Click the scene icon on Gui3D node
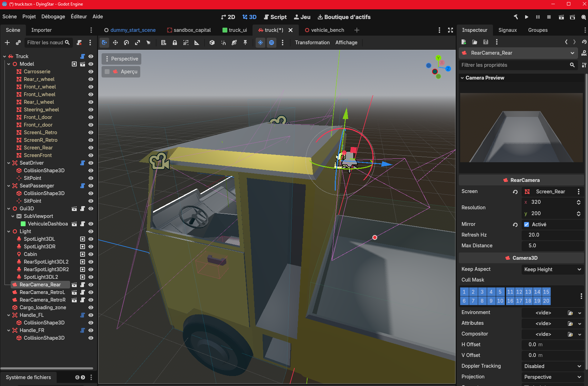 (74, 209)
